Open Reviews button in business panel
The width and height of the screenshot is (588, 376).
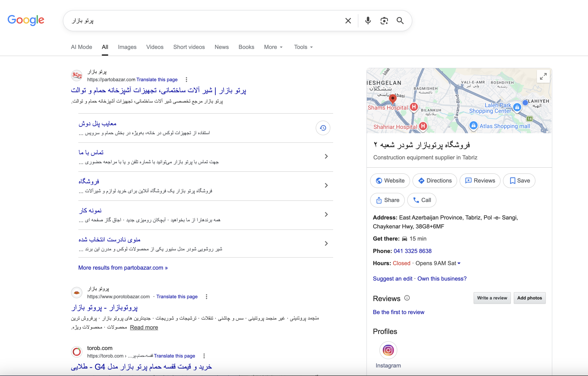tap(480, 181)
